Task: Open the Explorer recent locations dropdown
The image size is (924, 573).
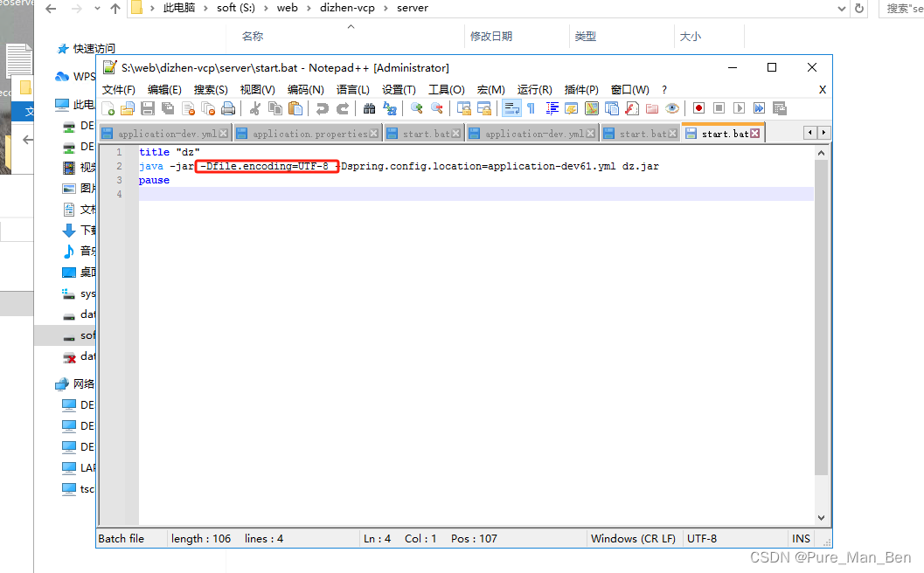Action: tap(97, 8)
